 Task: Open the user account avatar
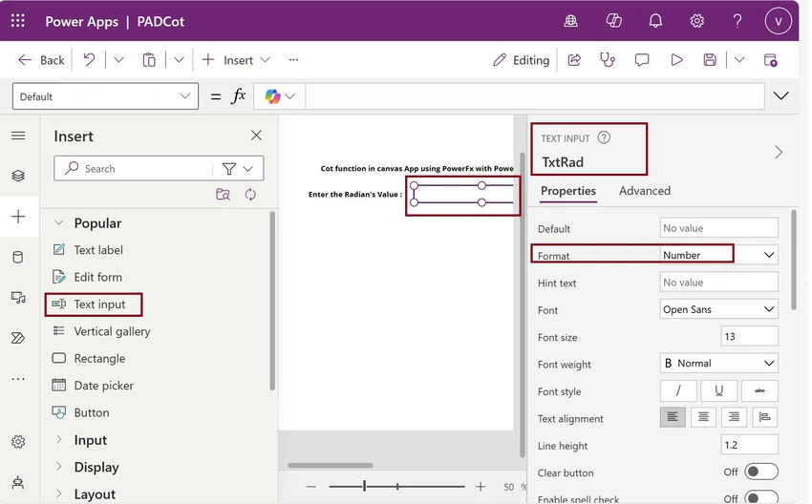pos(778,21)
